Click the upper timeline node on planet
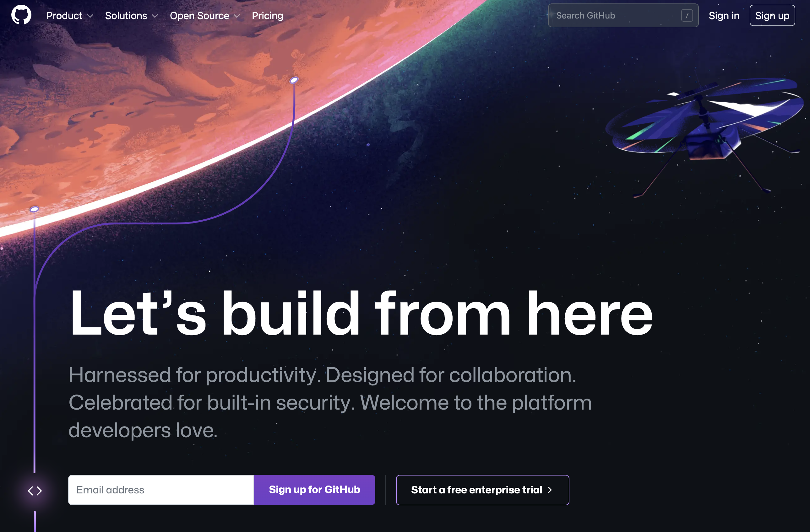The height and width of the screenshot is (532, 810). click(294, 80)
